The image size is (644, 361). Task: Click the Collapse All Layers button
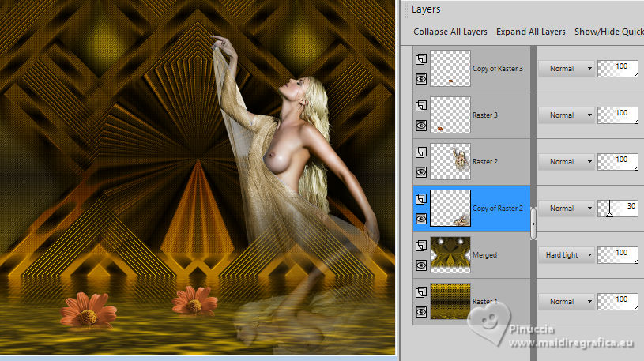[450, 32]
